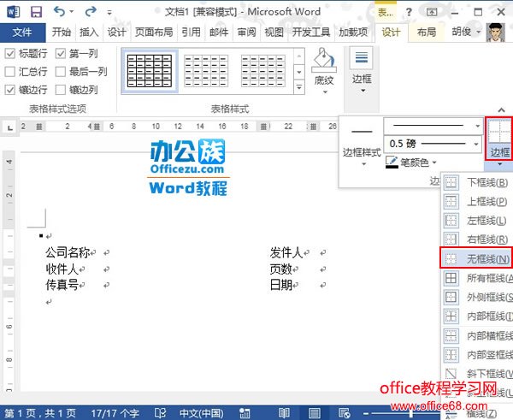The image size is (513, 420).
Task: Expand the table styles gallery More button
Action: (x=299, y=87)
